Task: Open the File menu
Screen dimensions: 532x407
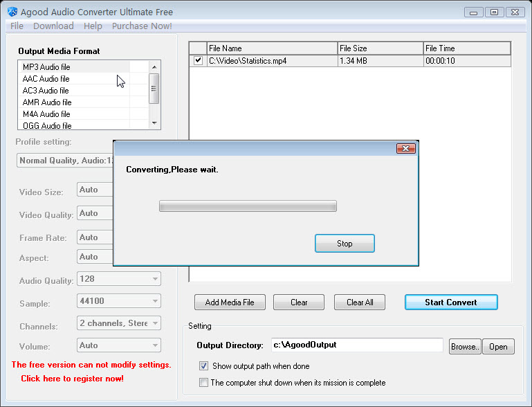Action: [17, 26]
